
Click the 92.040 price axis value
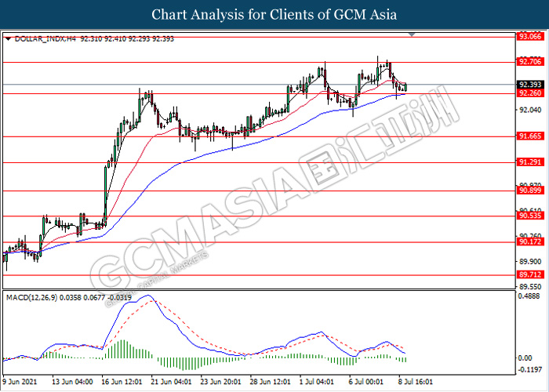coord(530,110)
